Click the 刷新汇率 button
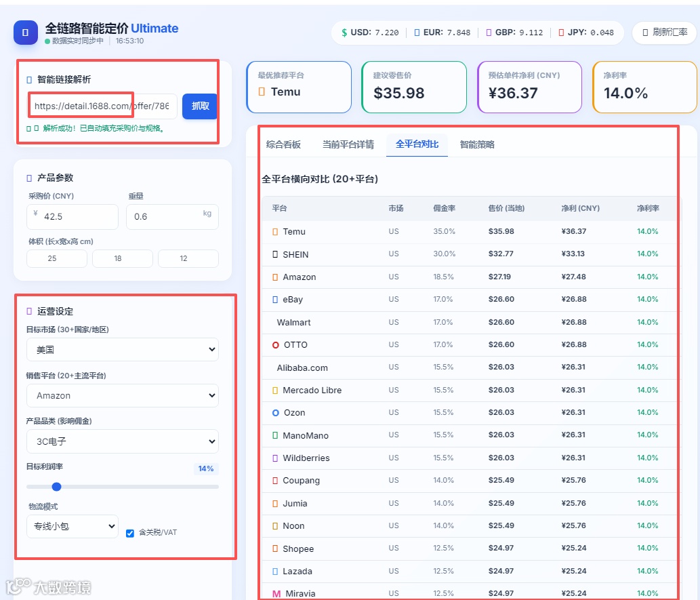 click(x=665, y=33)
